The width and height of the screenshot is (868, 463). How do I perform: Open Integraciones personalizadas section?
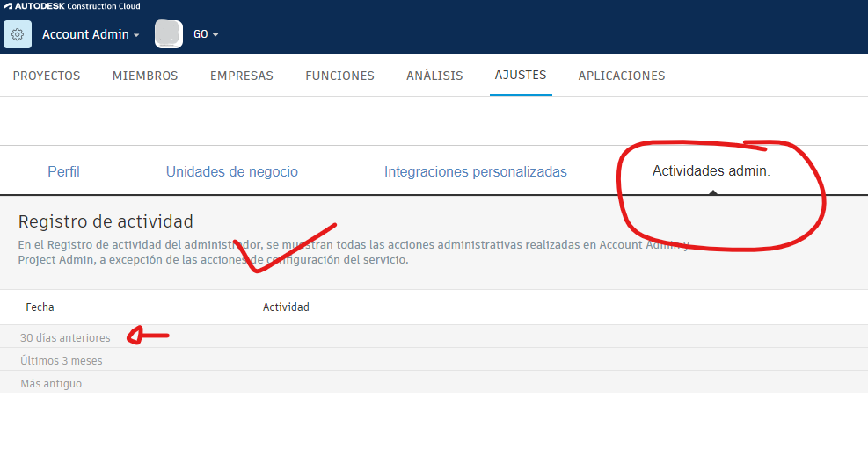pyautogui.click(x=476, y=171)
